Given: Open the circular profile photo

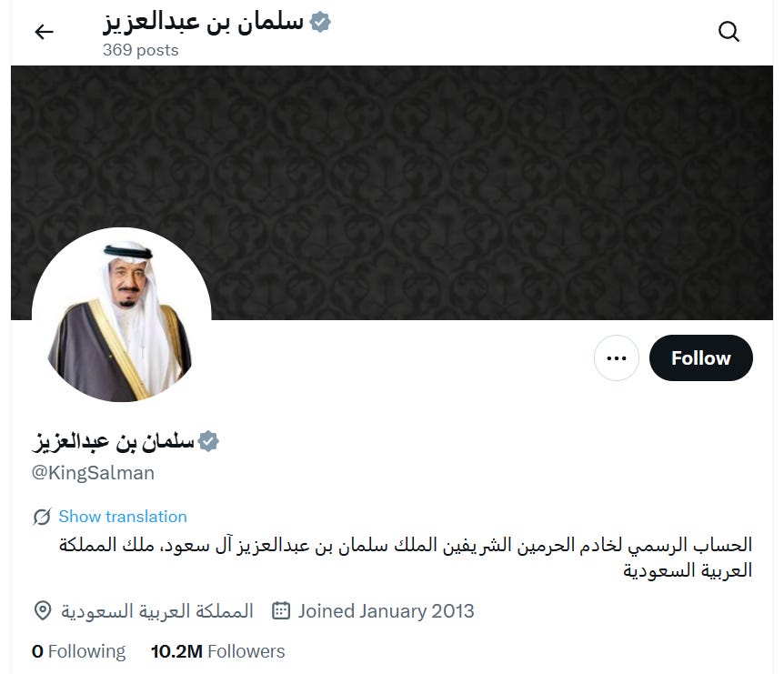Looking at the screenshot, I should pyautogui.click(x=122, y=315).
